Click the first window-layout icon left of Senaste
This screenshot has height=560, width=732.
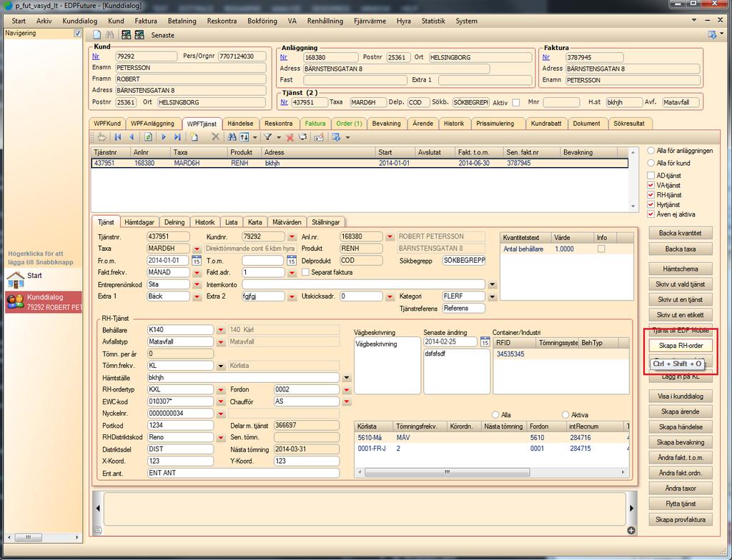pyautogui.click(x=126, y=35)
